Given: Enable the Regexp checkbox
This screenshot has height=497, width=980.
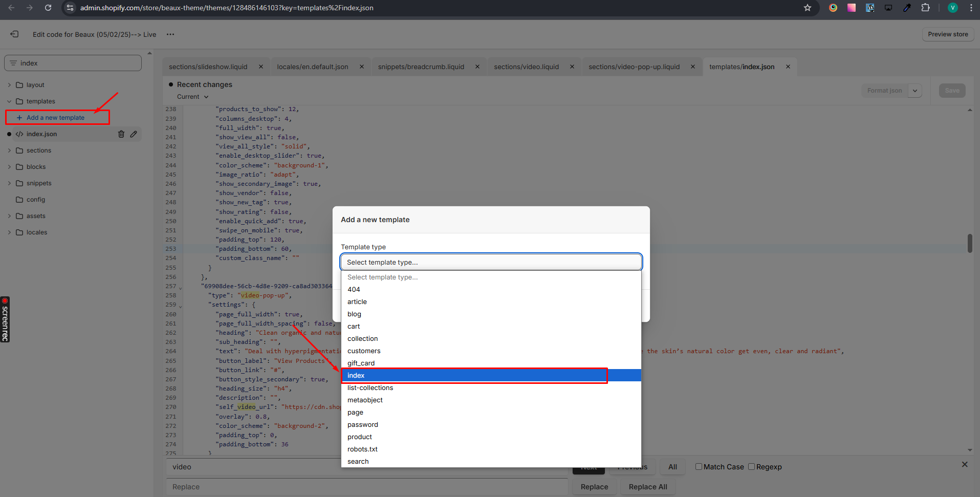Looking at the screenshot, I should coord(751,467).
